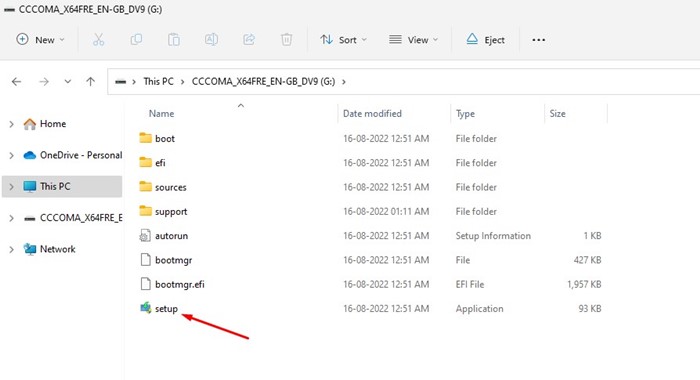
Task: Click the Paste clipboard icon
Action: tap(174, 40)
